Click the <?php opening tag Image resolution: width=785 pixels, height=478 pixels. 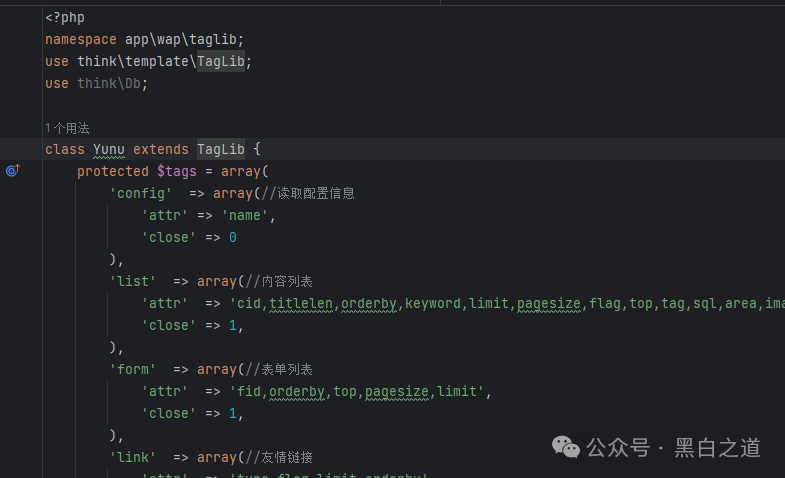(65, 18)
